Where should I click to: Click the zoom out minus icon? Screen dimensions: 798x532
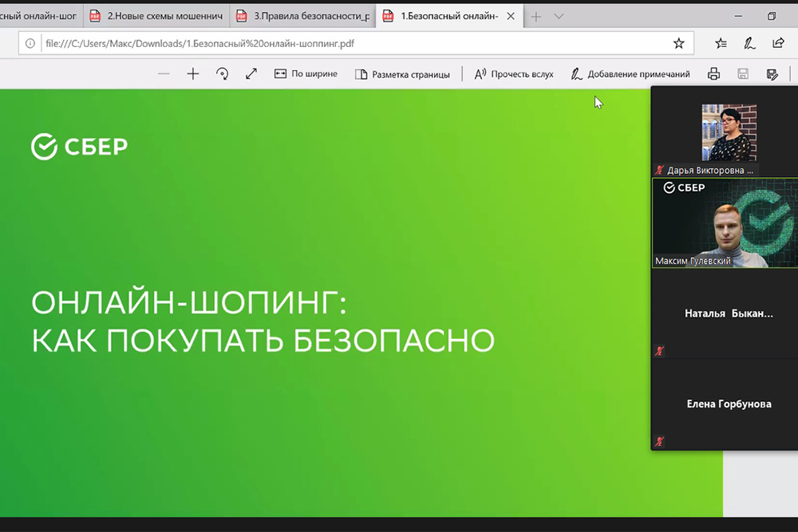[164, 74]
